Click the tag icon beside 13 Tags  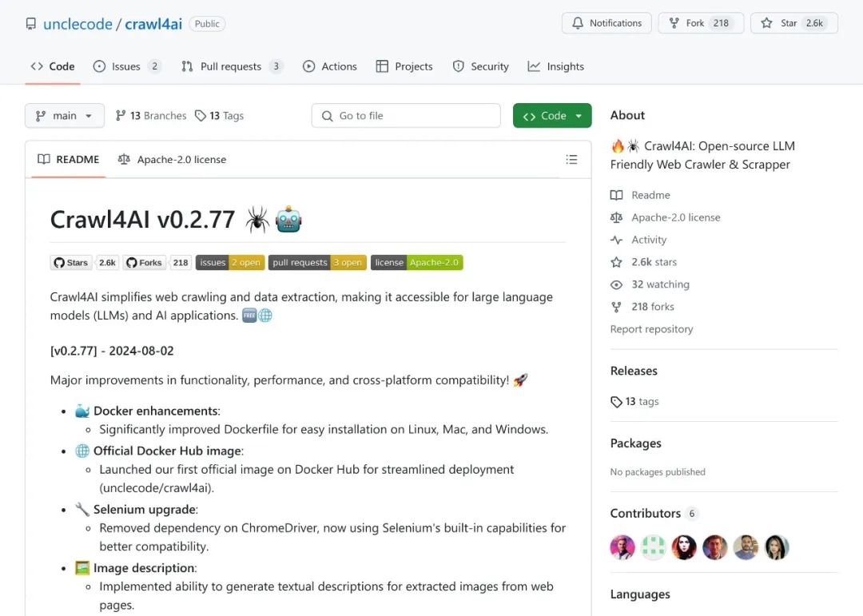(x=201, y=116)
